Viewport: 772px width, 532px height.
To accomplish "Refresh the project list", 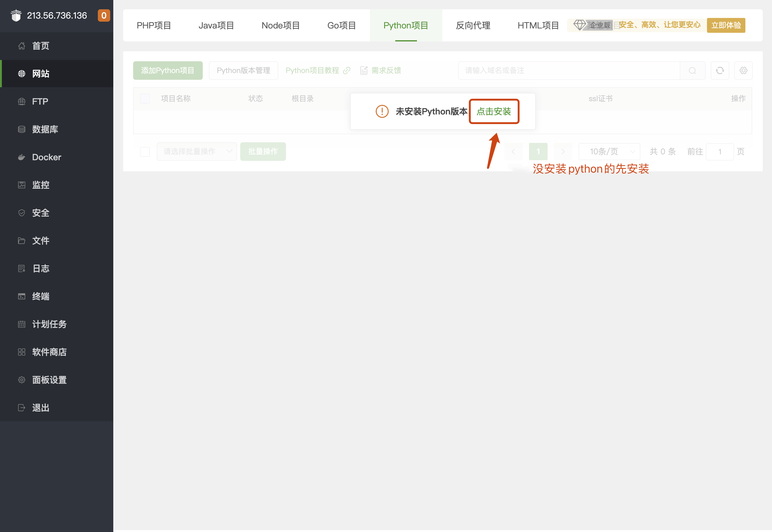I will (720, 70).
